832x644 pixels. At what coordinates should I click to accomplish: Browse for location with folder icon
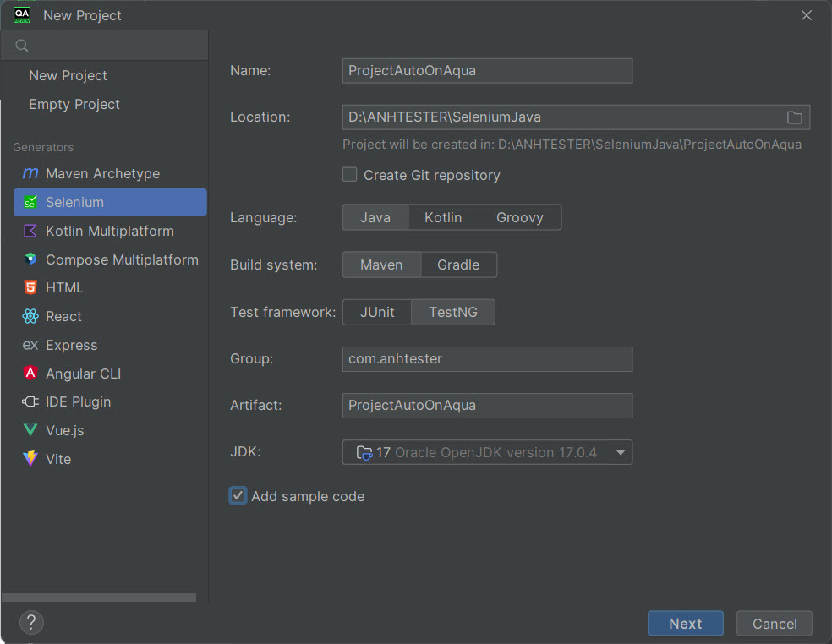coord(794,117)
